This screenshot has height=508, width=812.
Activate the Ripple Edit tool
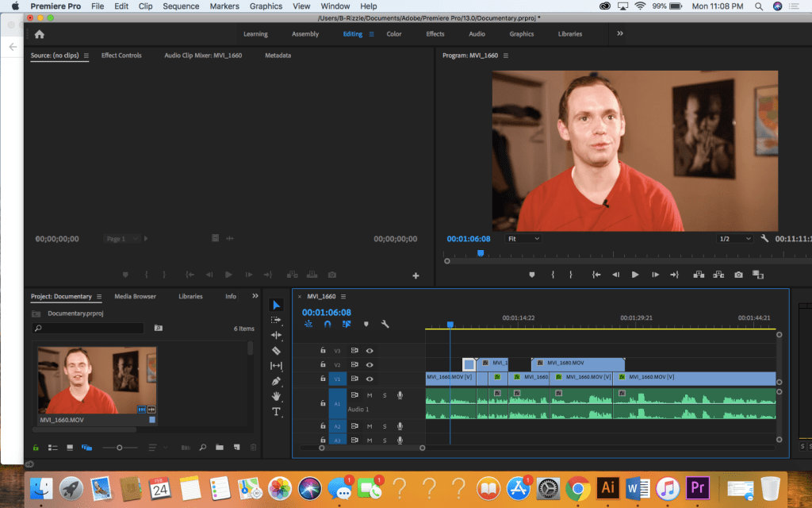[276, 335]
